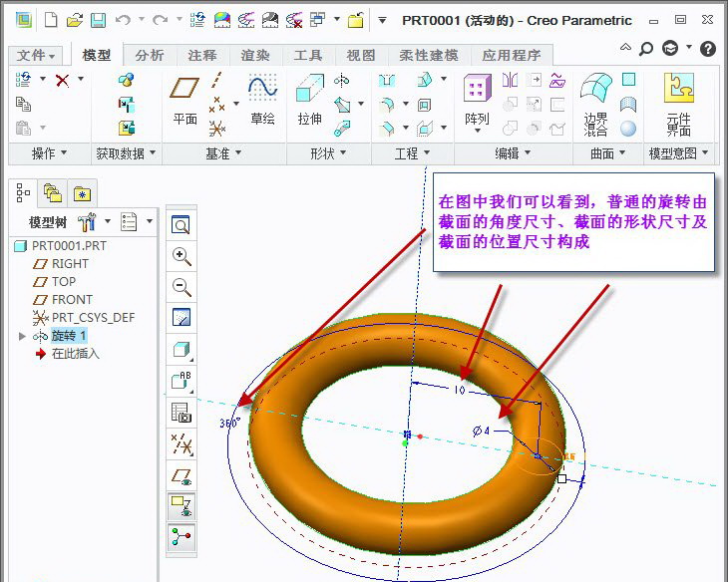Switch to the 柔性建模 ribbon tab
Screen dimensions: 728x582
click(429, 55)
